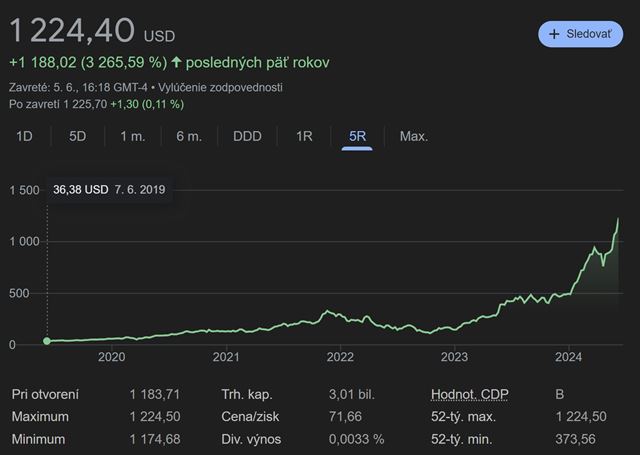Open the Vylúčenie zodpovednosti disclaimer link
The height and width of the screenshot is (455, 640).
click(x=220, y=87)
